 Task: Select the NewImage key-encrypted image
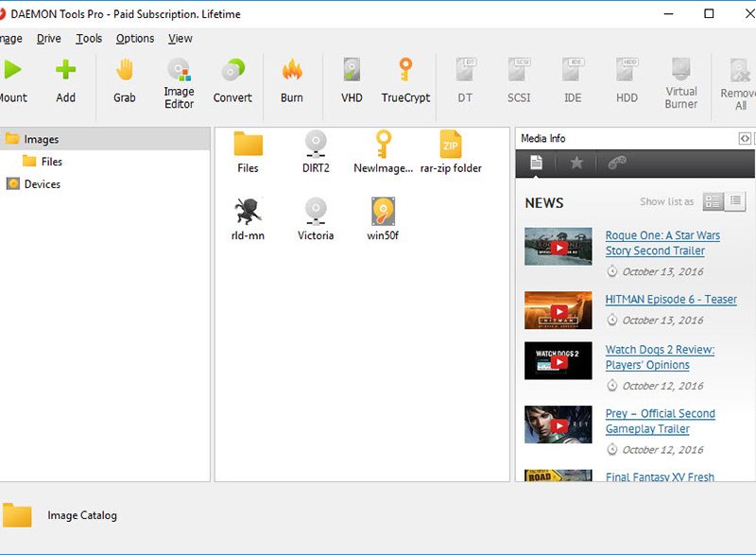pos(384,152)
